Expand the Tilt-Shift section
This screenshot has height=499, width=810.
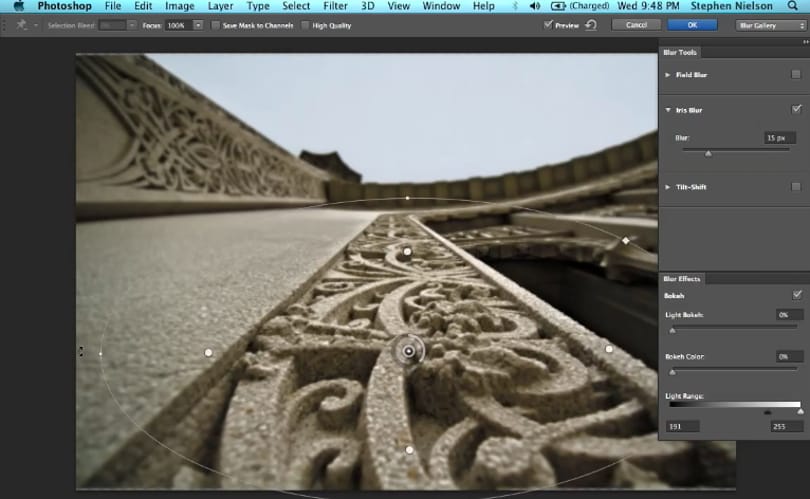[667, 187]
